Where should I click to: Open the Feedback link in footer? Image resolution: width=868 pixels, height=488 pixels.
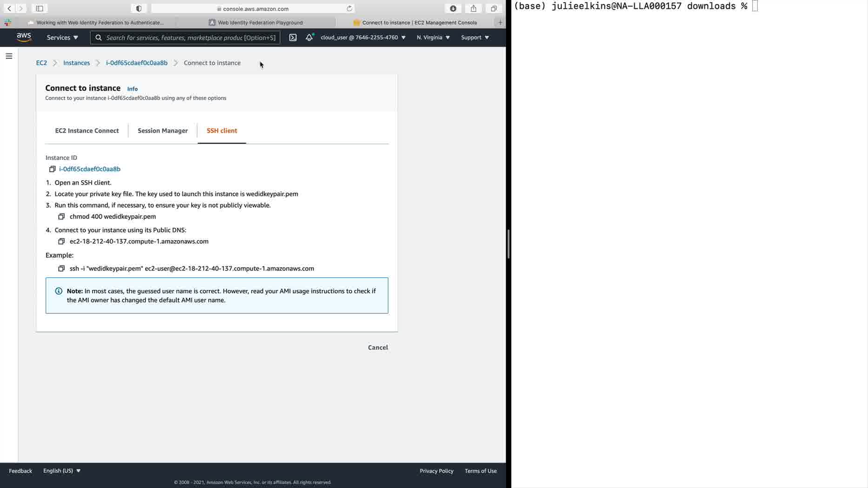click(20, 471)
